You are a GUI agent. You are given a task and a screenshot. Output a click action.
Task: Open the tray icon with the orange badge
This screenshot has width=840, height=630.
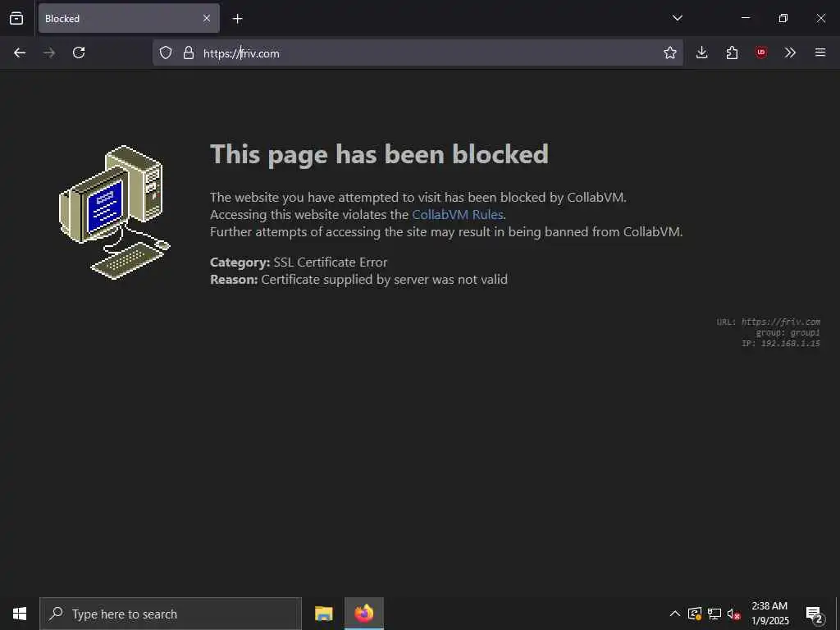(x=695, y=614)
